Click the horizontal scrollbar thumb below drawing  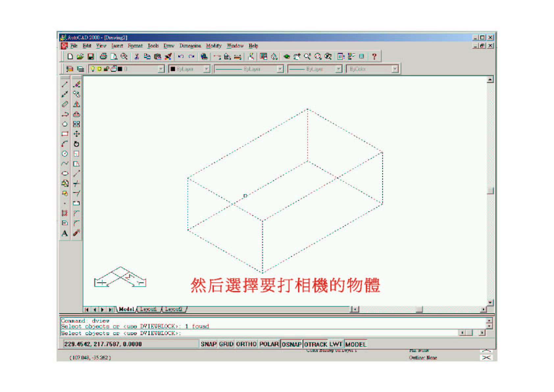419,309
